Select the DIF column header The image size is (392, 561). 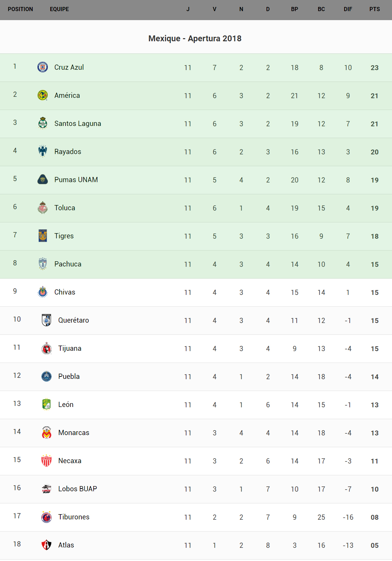tap(348, 9)
